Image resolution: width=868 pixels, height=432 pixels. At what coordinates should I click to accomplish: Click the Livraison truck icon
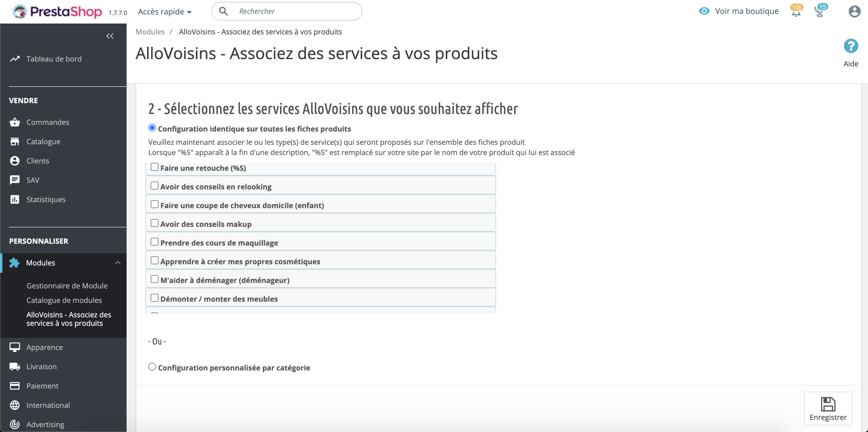pyautogui.click(x=15, y=366)
